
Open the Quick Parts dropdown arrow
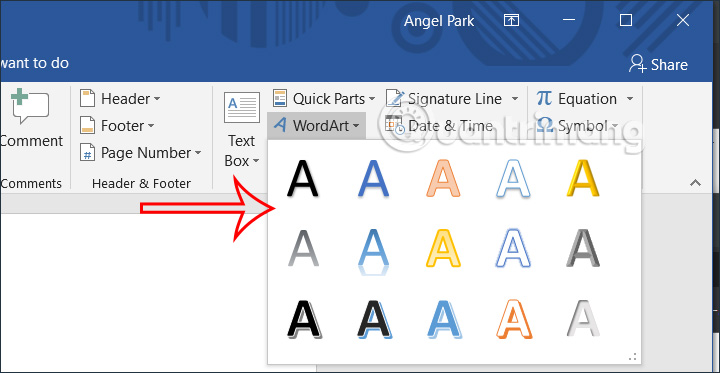pos(371,99)
